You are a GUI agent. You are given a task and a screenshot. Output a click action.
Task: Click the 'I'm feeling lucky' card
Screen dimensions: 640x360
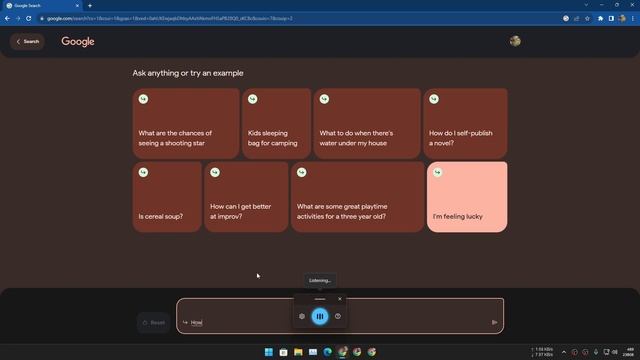pyautogui.click(x=467, y=197)
